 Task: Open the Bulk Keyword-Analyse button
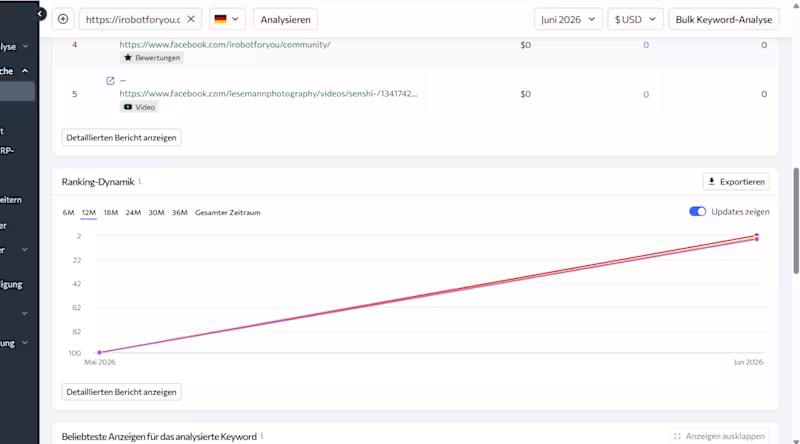click(723, 19)
